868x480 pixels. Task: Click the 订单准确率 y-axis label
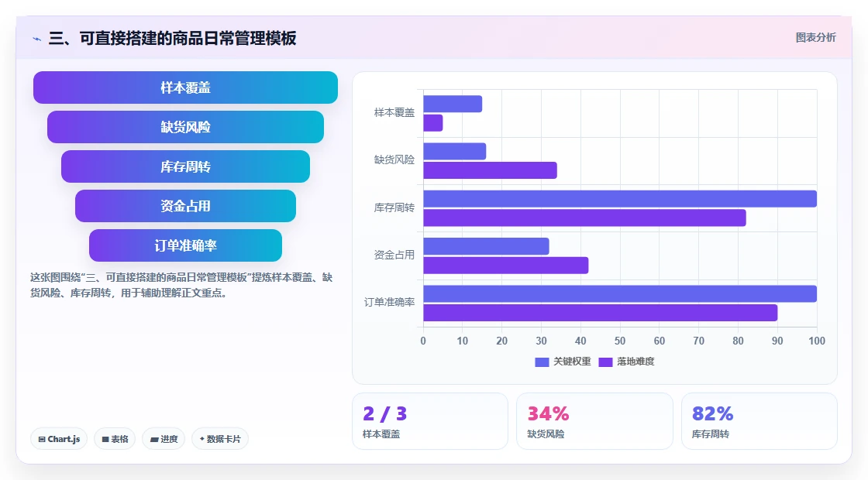[x=389, y=303]
